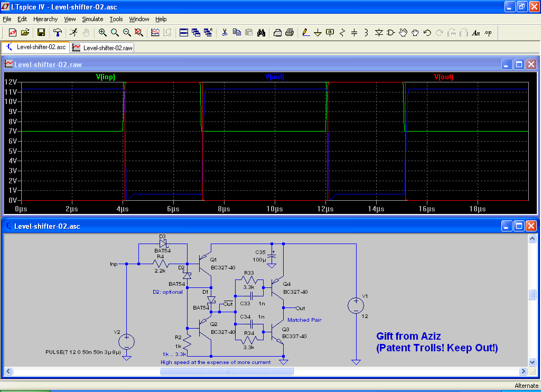The width and height of the screenshot is (541, 392).
Task: Select the Diode component tool
Action: (x=379, y=33)
